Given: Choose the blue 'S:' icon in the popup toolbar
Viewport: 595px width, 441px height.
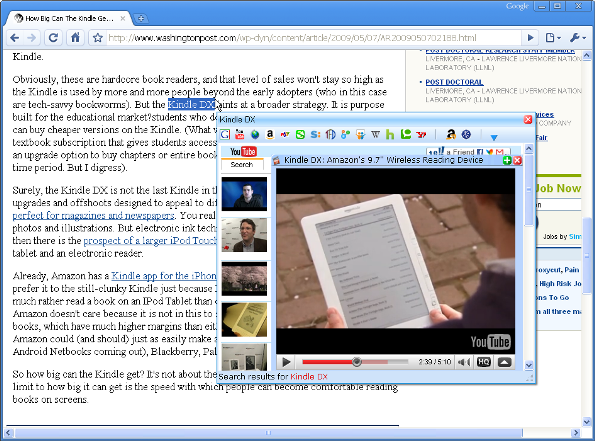Looking at the screenshot, I should coord(315,134).
